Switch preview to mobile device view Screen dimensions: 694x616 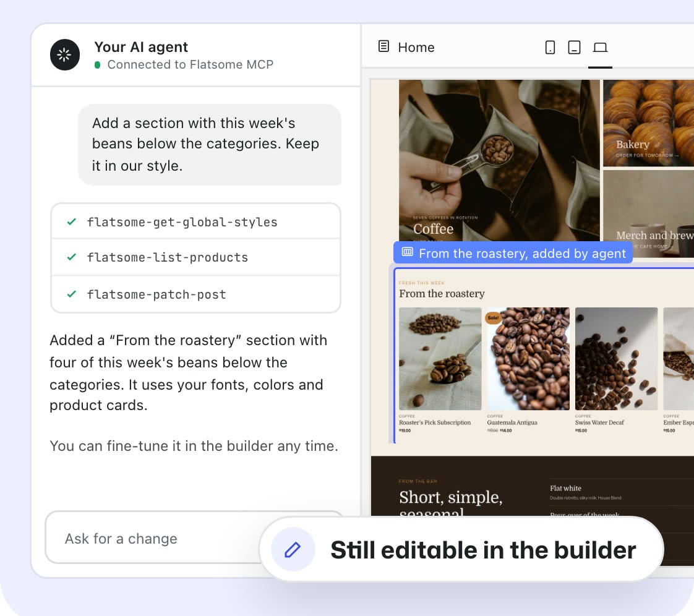550,47
